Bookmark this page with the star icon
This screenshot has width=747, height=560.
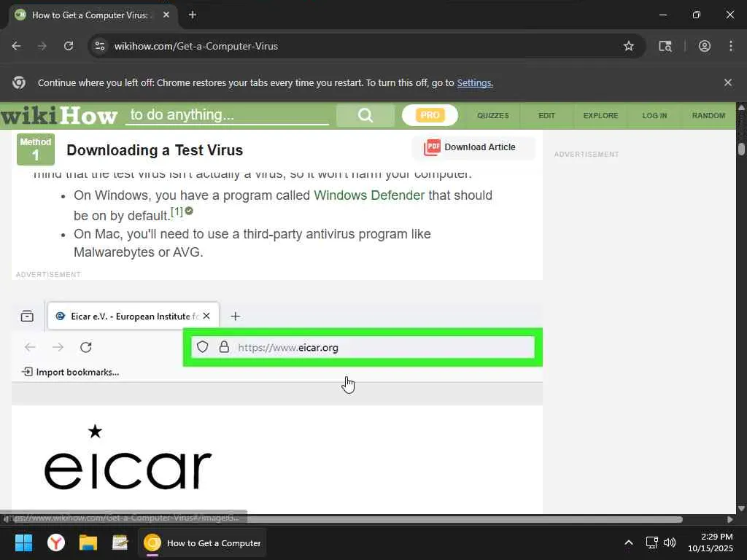(628, 46)
